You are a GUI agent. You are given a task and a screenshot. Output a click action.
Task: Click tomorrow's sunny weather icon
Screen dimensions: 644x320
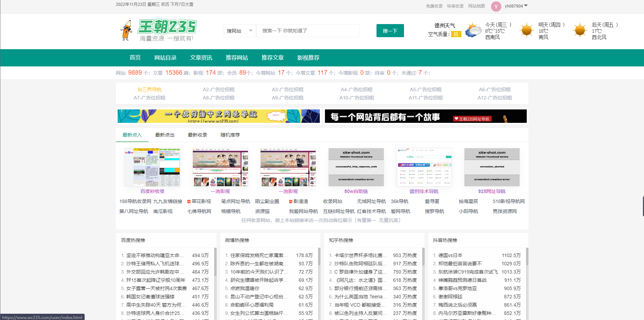[x=527, y=30]
